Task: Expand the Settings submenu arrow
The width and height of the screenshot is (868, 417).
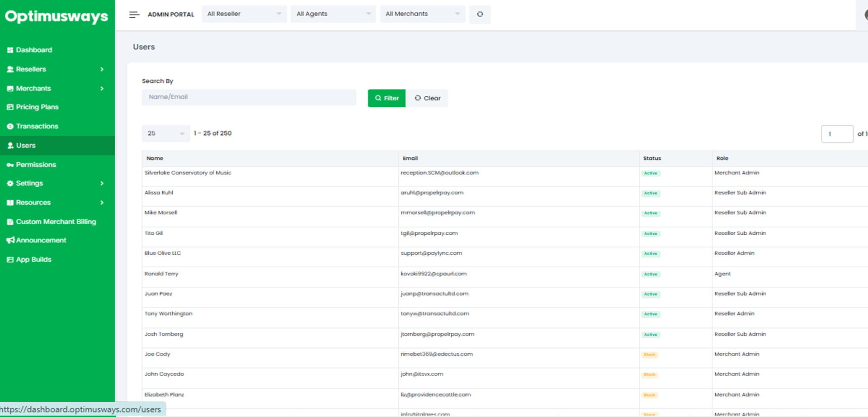Action: click(102, 183)
